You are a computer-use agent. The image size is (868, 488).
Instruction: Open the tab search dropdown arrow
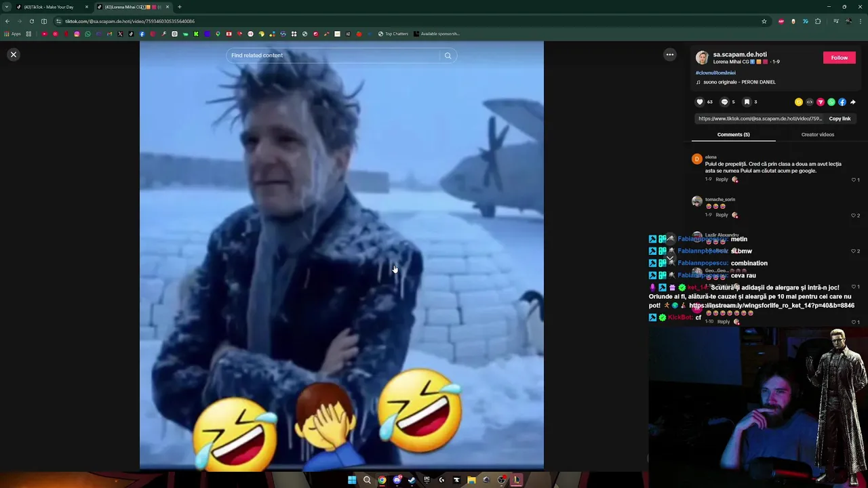pyautogui.click(x=7, y=7)
